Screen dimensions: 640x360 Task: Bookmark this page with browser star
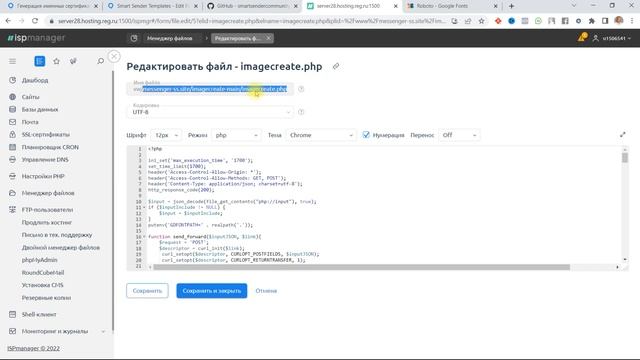pyautogui.click(x=481, y=21)
